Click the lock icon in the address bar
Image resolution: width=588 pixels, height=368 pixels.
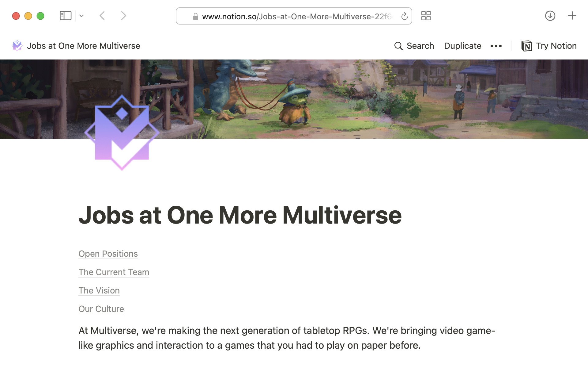point(195,16)
